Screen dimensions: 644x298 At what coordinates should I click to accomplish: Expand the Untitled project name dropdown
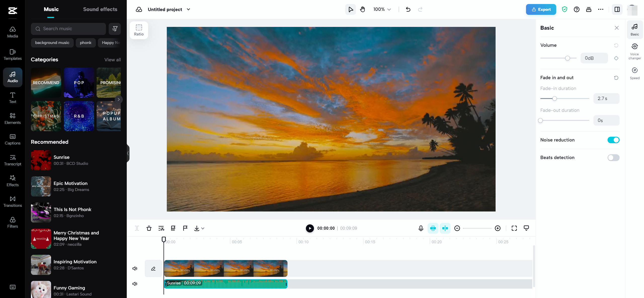(x=188, y=9)
